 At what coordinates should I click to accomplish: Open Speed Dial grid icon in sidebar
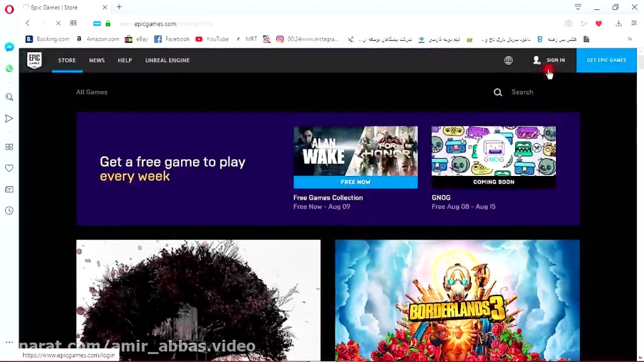coord(9,147)
